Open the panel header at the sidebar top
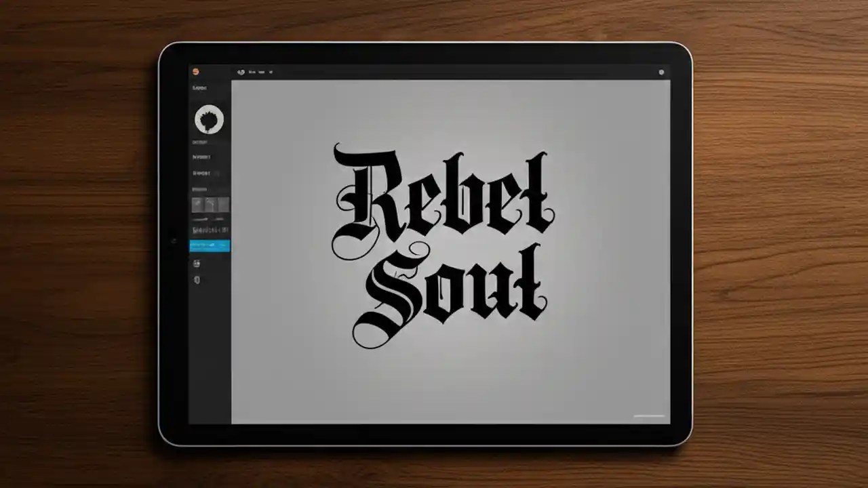This screenshot has width=868, height=488. pyautogui.click(x=199, y=87)
